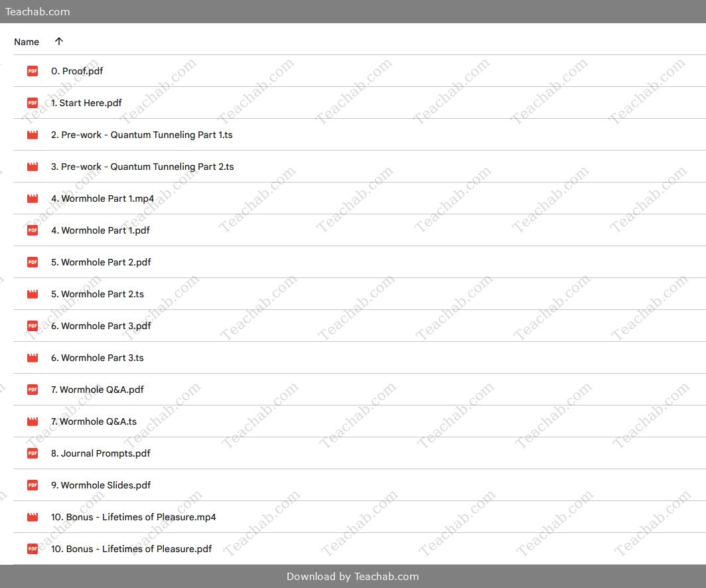Select the 6. Wormhole Part 3.pdf file

101,326
